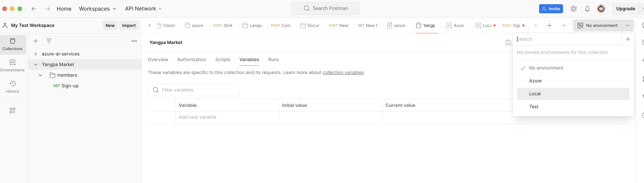Viewport: 644px width, 183px height.
Task: Click the Upgrade button
Action: (x=626, y=9)
